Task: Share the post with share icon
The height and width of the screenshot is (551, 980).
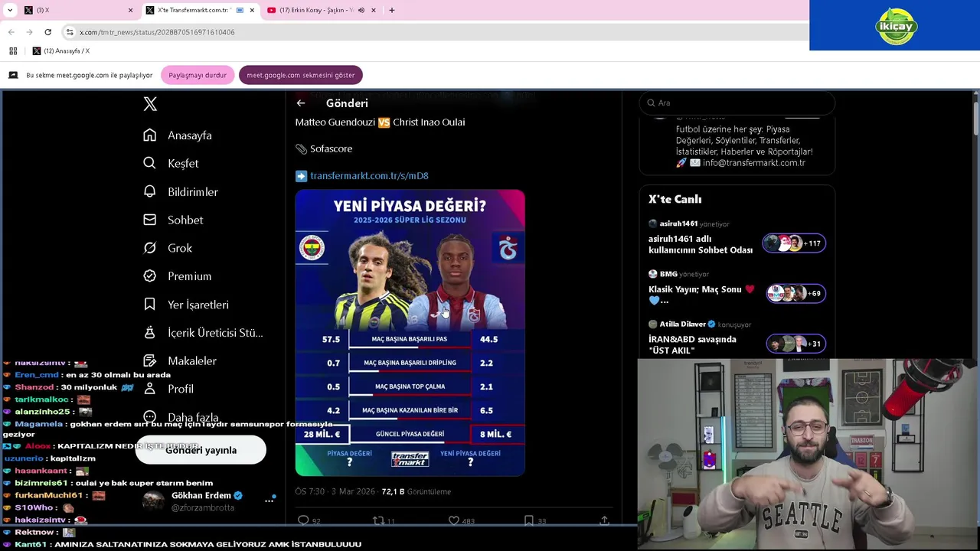Action: click(x=604, y=520)
